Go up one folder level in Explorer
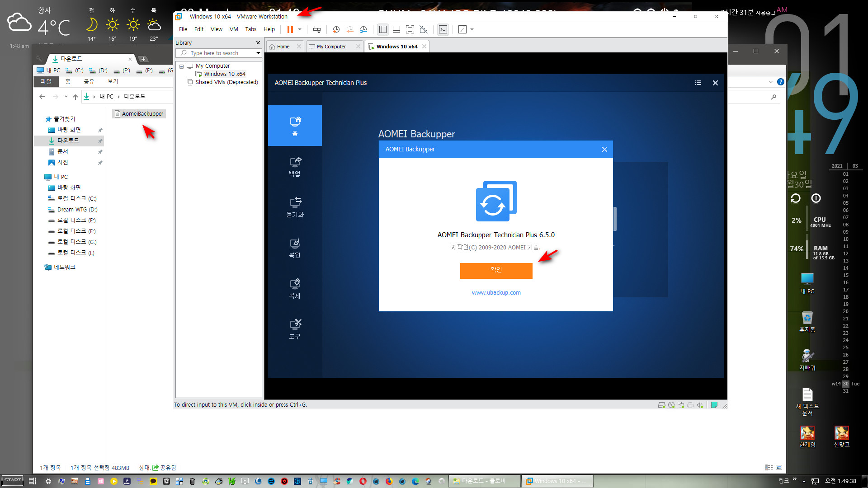This screenshot has width=868, height=488. coord(75,97)
